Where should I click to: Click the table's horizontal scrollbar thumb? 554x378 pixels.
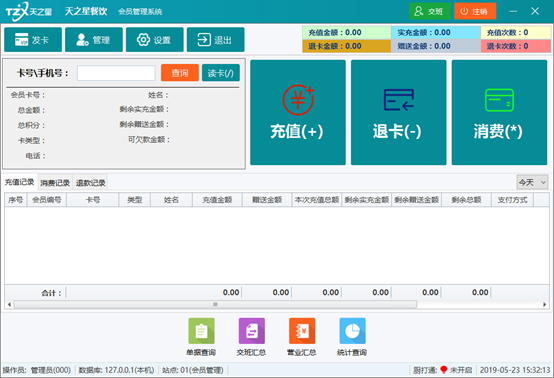tap(215, 304)
